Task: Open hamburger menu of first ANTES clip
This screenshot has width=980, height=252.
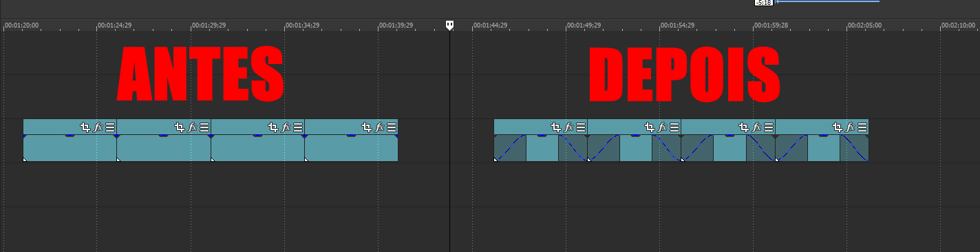Action: [x=109, y=127]
